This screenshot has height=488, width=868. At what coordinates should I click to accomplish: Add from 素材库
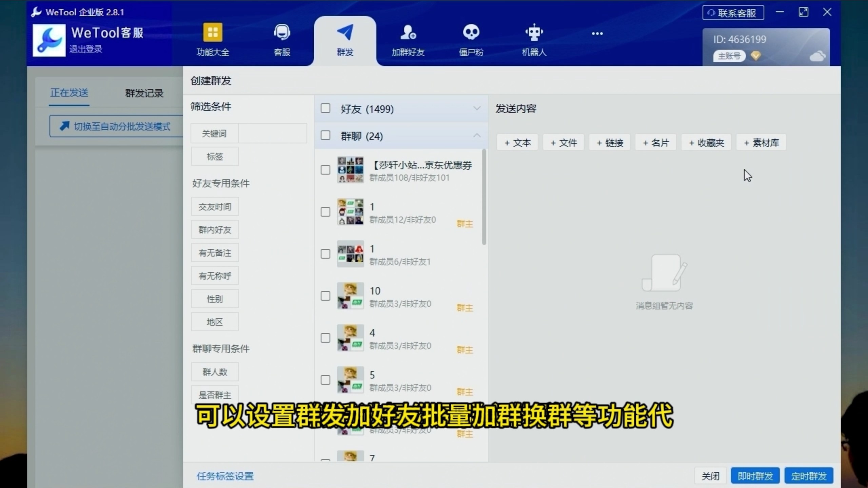[761, 143]
